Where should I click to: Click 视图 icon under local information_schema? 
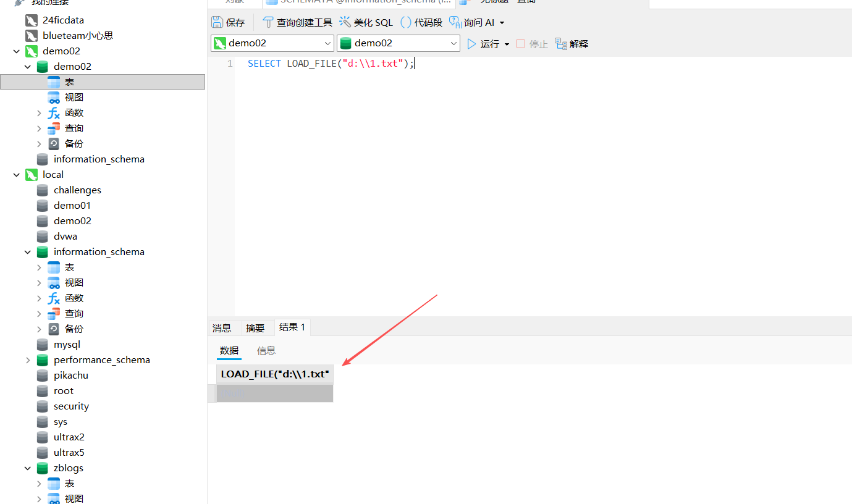[54, 283]
